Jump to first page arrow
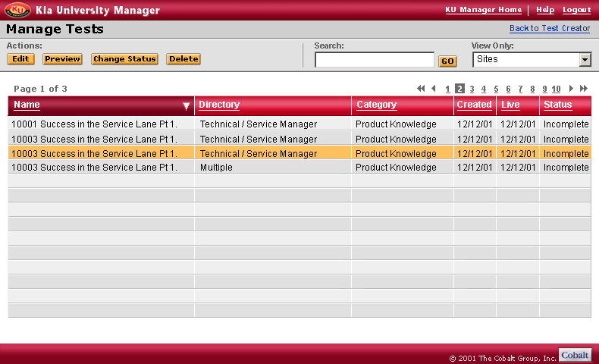The image size is (599, 364). (421, 89)
